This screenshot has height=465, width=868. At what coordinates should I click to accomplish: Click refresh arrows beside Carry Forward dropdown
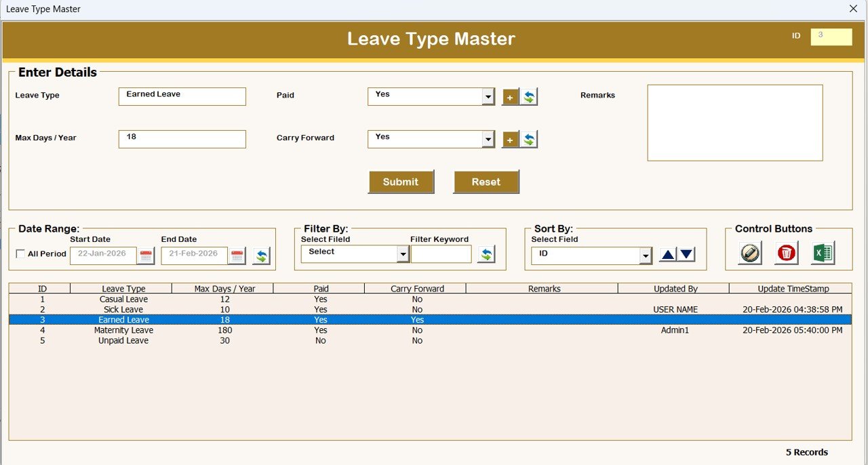click(528, 139)
